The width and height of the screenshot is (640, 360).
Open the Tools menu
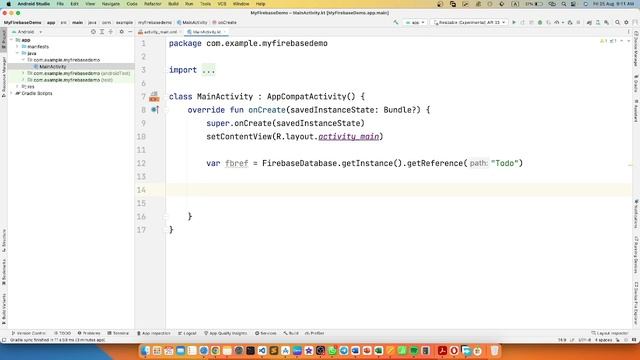(x=205, y=4)
